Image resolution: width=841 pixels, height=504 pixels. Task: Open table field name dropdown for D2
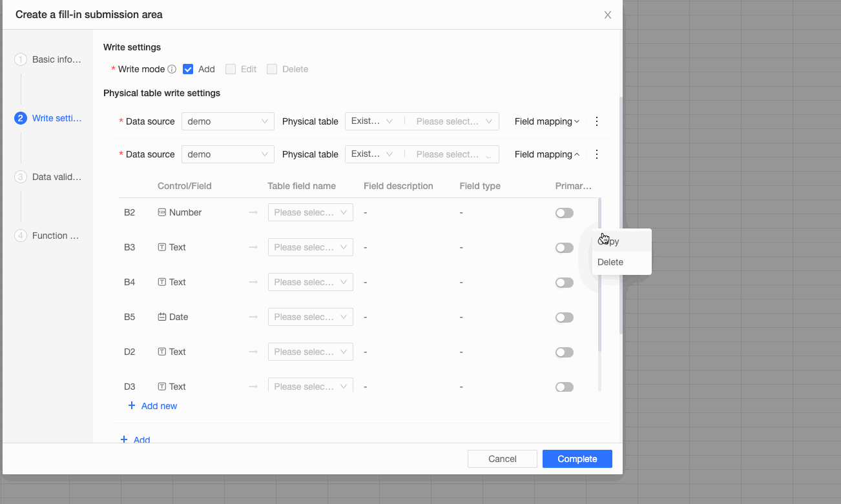311,352
